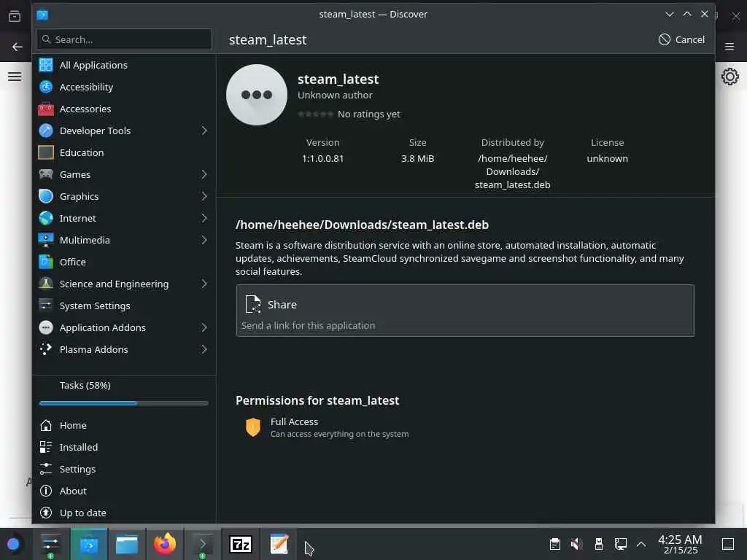747x560 pixels.
Task: Open the Home page in sidebar
Action: point(73,425)
